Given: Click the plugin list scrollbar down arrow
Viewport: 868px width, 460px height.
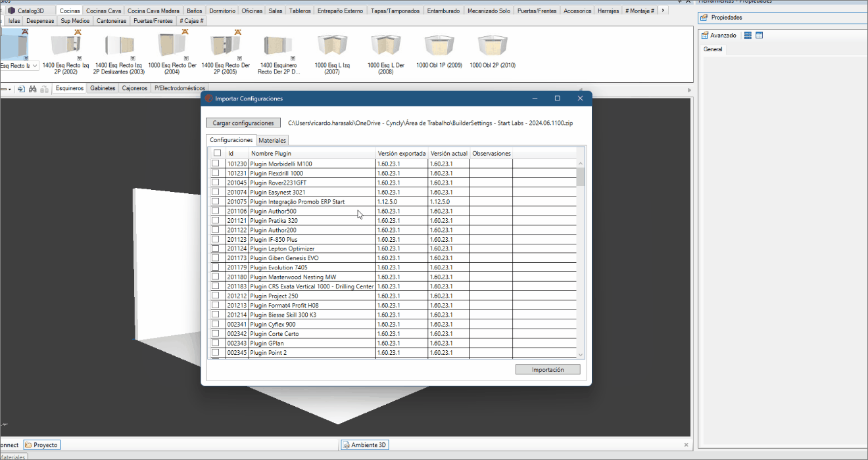Looking at the screenshot, I should [x=580, y=355].
